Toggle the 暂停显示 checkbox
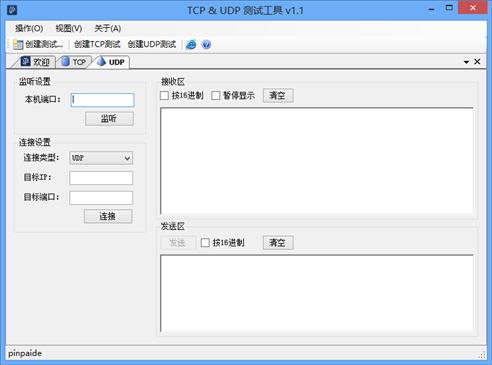This screenshot has height=365, width=492. (233, 96)
